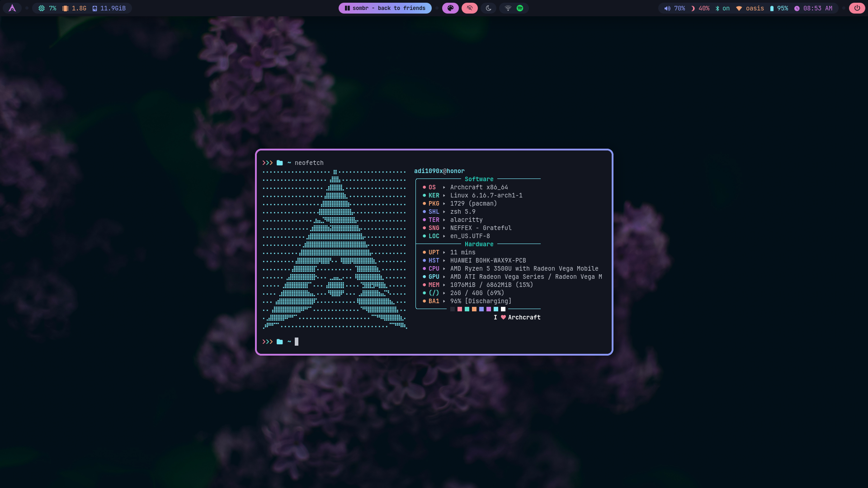Click the terminal prompt cursor
The width and height of the screenshot is (868, 488).
point(297,342)
